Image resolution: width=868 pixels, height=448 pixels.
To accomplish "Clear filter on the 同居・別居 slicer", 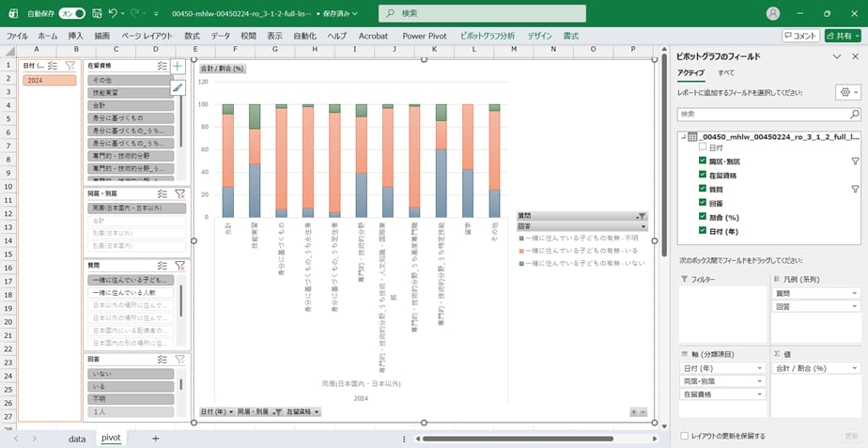I will coord(179,193).
